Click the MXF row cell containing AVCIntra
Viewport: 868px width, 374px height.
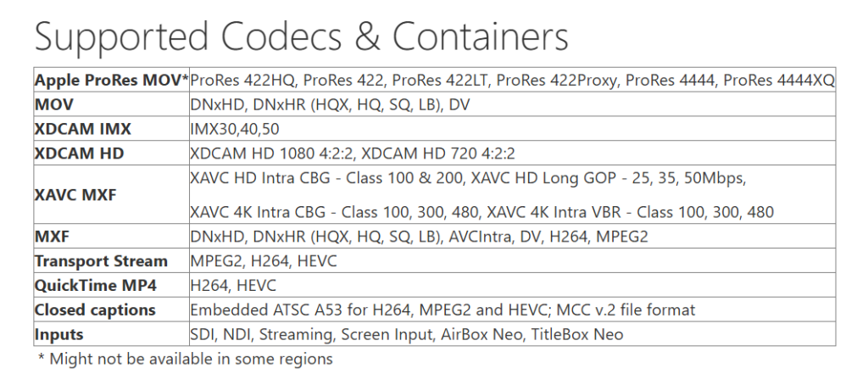[420, 237]
